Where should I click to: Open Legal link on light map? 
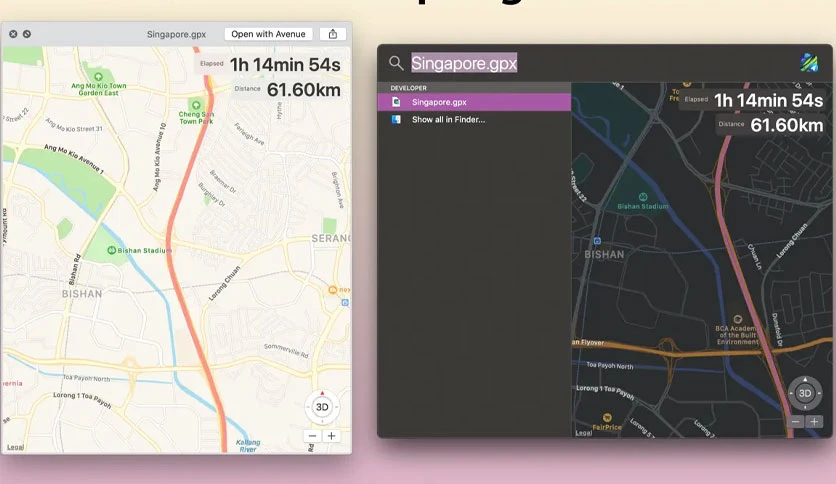pos(15,447)
